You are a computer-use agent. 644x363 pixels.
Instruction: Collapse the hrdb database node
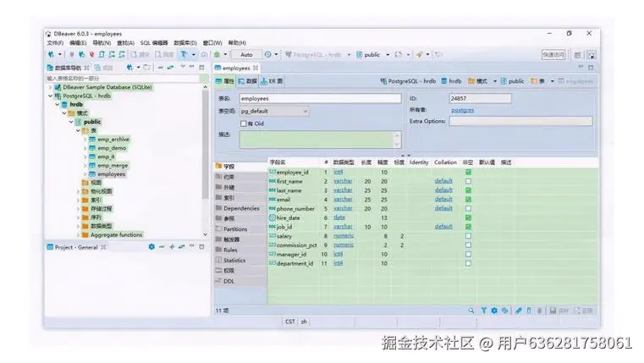point(57,104)
